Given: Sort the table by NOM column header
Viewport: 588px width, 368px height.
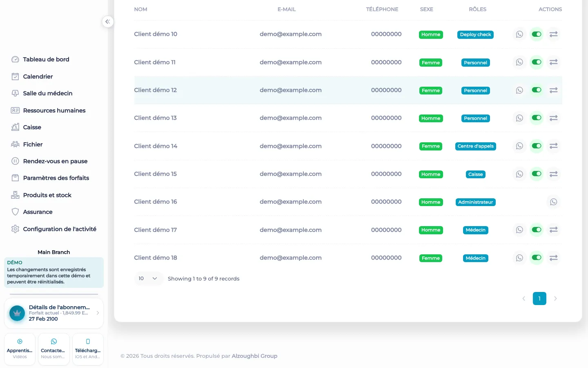Looking at the screenshot, I should [141, 9].
